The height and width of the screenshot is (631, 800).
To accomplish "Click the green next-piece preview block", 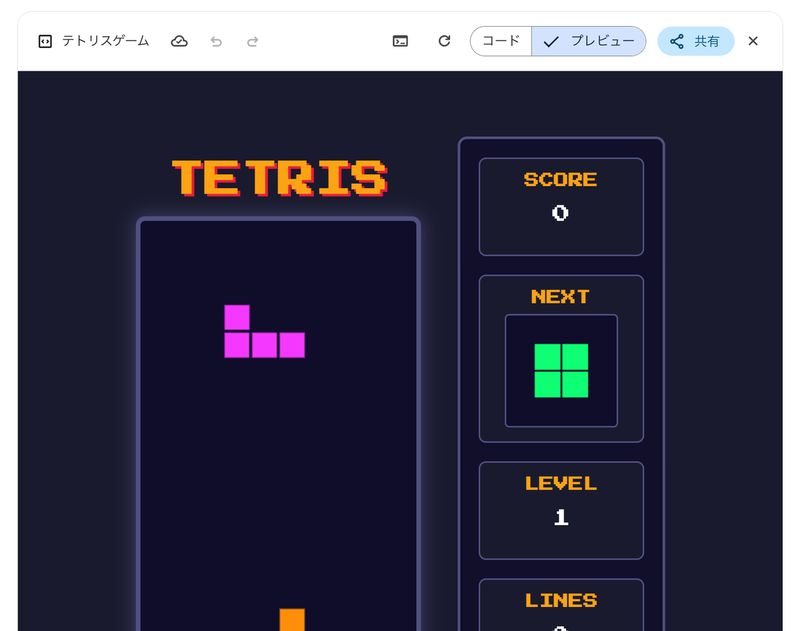I will [561, 371].
